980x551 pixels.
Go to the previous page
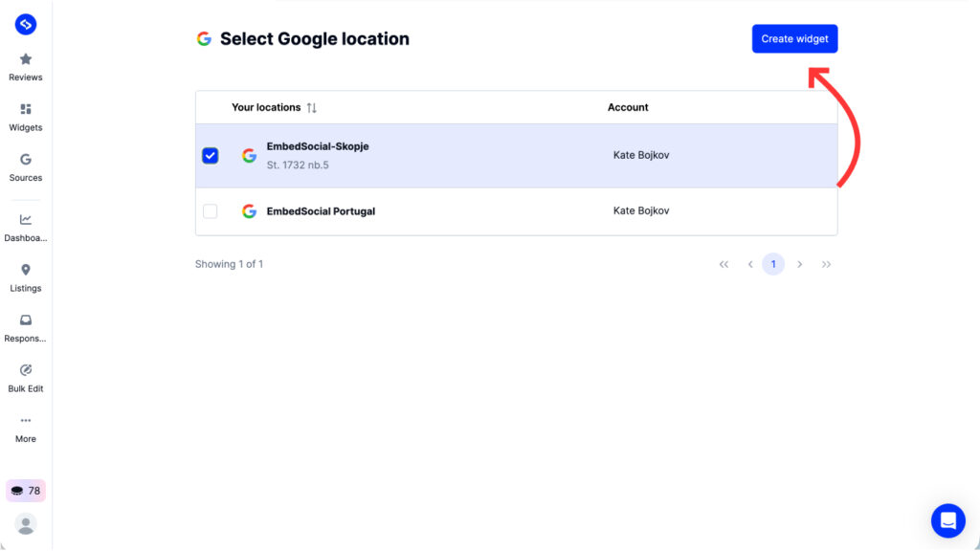750,264
